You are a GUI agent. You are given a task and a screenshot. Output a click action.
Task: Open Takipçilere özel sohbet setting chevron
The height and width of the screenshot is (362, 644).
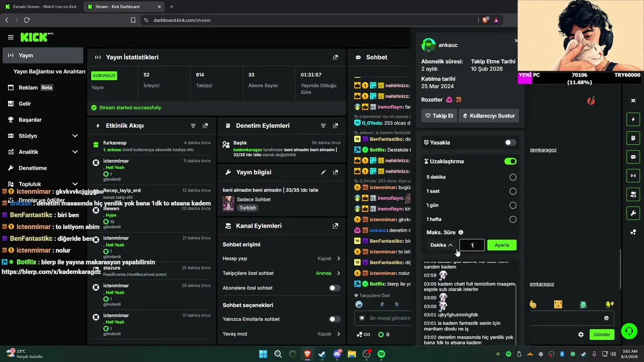tap(339, 274)
